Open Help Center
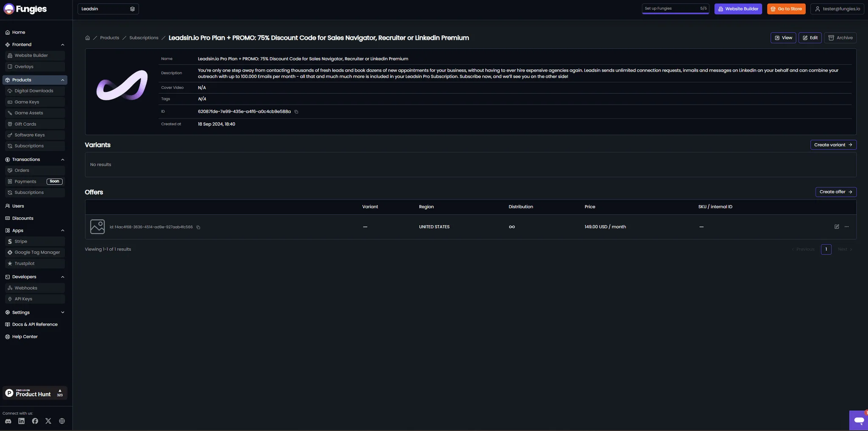Screen dimensions: 868x431 tap(25, 337)
